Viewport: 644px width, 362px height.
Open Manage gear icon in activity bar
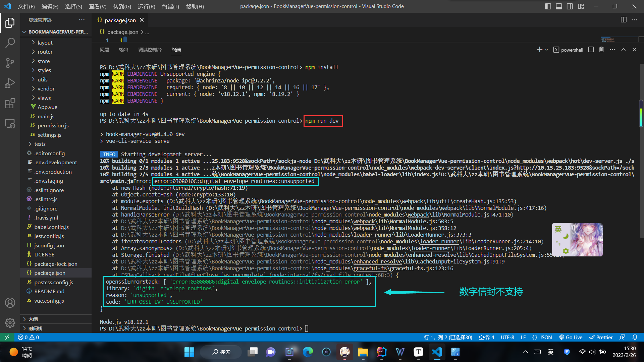(10, 322)
